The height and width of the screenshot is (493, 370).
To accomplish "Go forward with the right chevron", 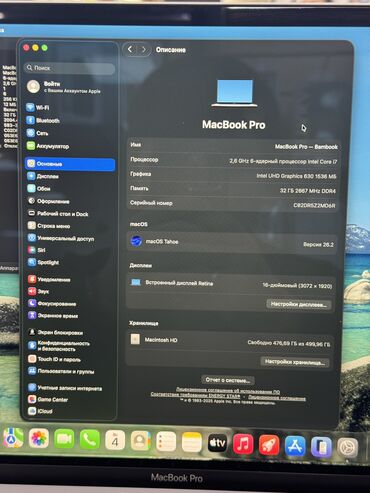I will pos(144,50).
